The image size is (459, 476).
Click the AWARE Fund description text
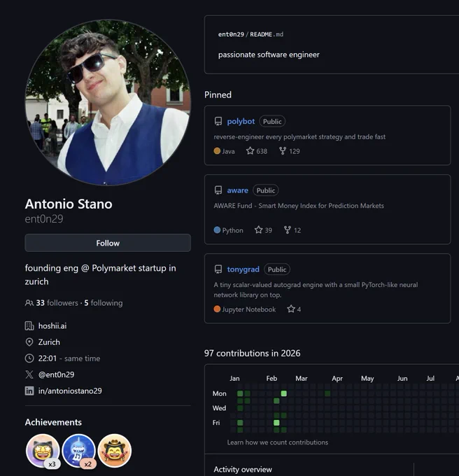coord(299,206)
